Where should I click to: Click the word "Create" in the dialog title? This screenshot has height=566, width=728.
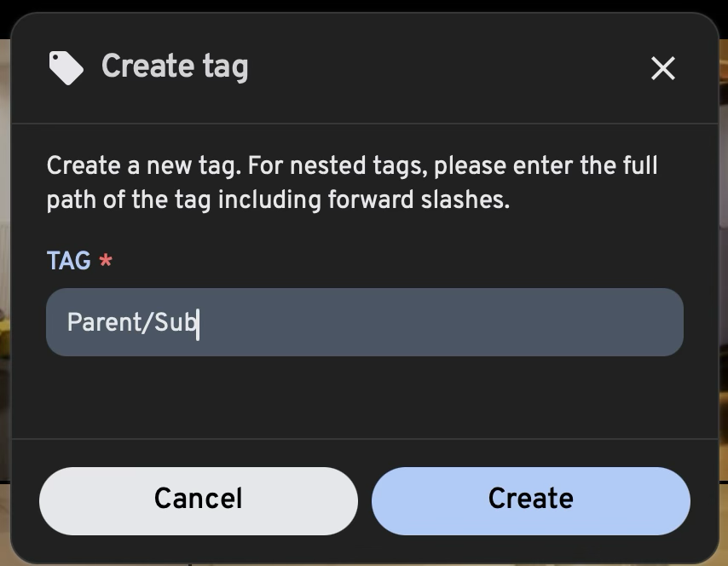[147, 66]
